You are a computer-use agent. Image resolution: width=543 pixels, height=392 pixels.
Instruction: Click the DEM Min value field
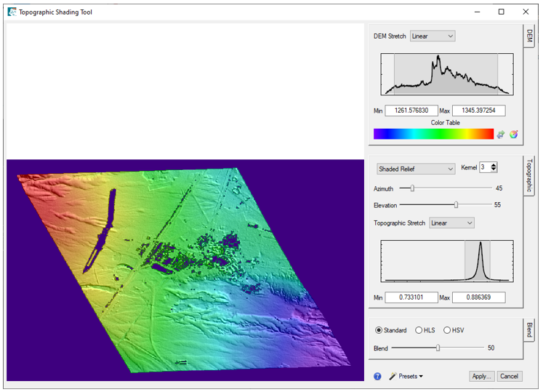coord(411,111)
